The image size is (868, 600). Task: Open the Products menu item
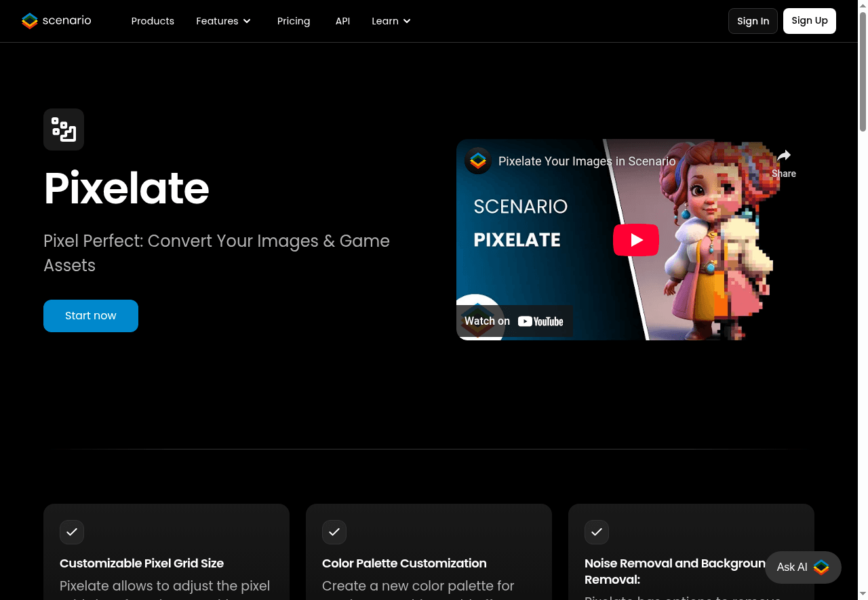click(153, 21)
